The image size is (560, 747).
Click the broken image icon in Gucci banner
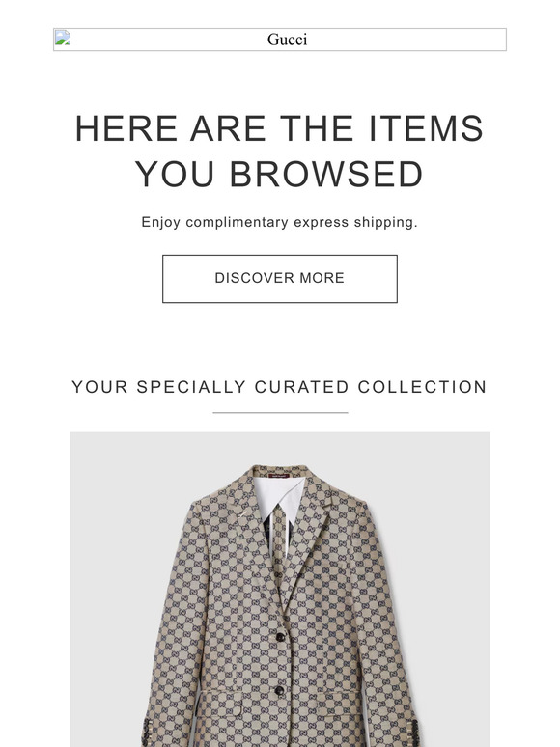63,38
